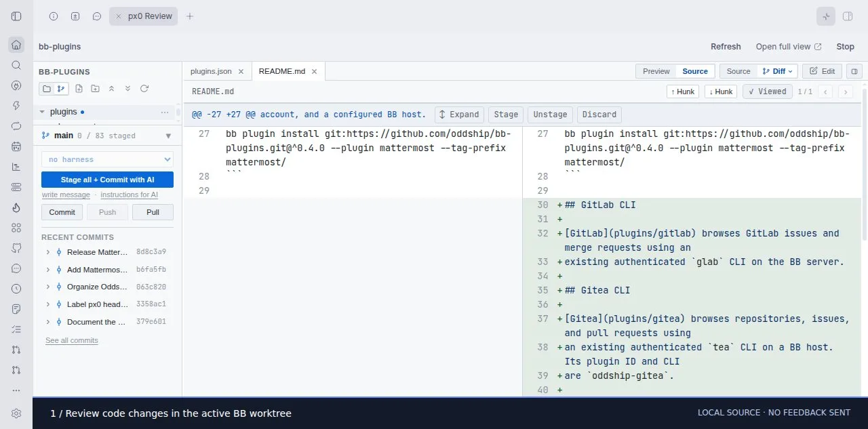Add a new tab with plus icon
Screen dimensions: 868x429
[190, 16]
